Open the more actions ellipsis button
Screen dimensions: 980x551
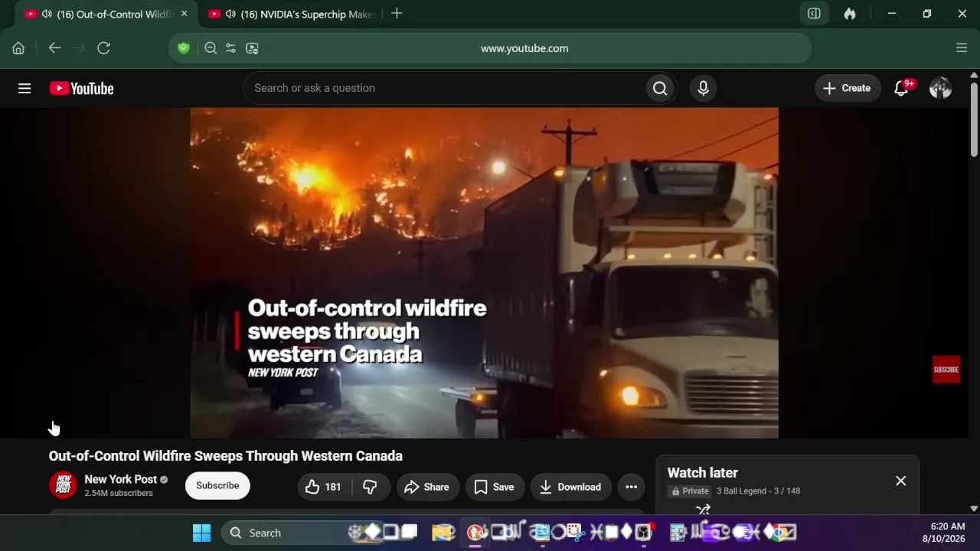tap(631, 487)
